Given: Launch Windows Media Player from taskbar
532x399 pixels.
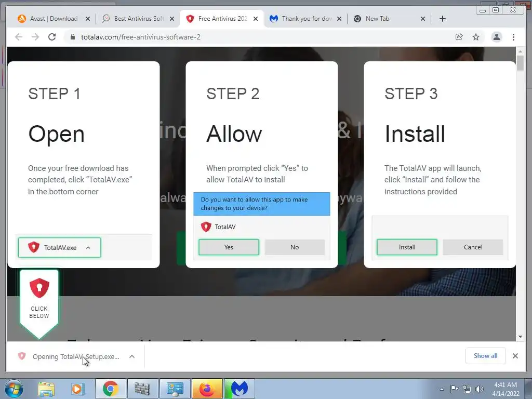Looking at the screenshot, I should tap(77, 389).
